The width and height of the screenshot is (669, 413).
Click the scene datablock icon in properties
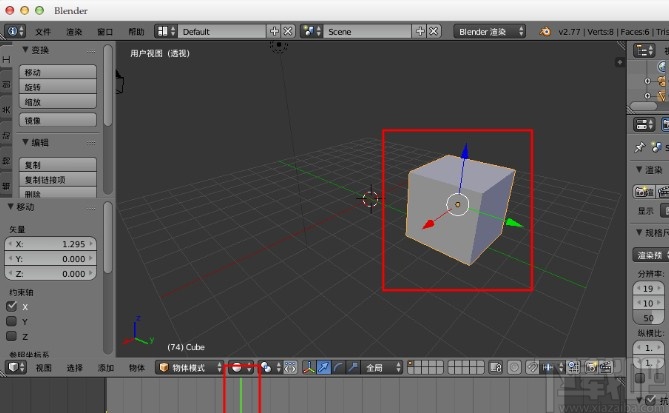[x=657, y=148]
